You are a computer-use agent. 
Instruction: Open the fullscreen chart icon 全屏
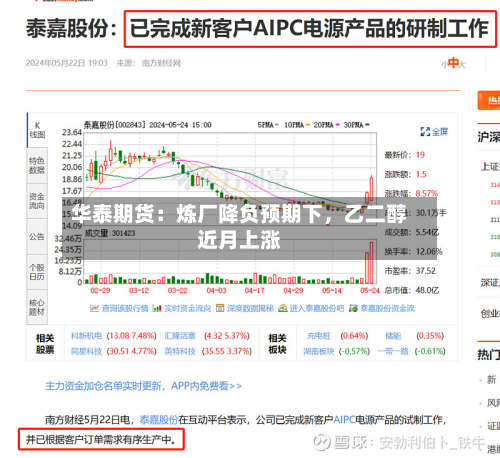coord(434,132)
